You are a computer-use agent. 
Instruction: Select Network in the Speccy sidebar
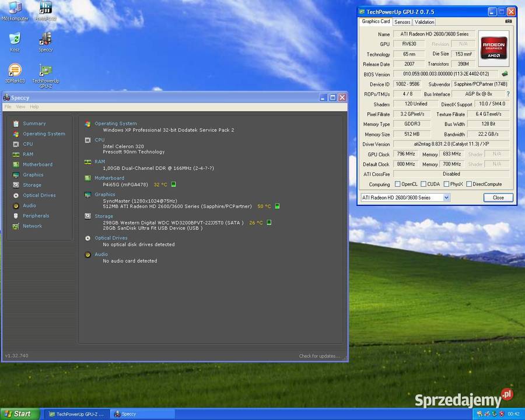click(32, 226)
